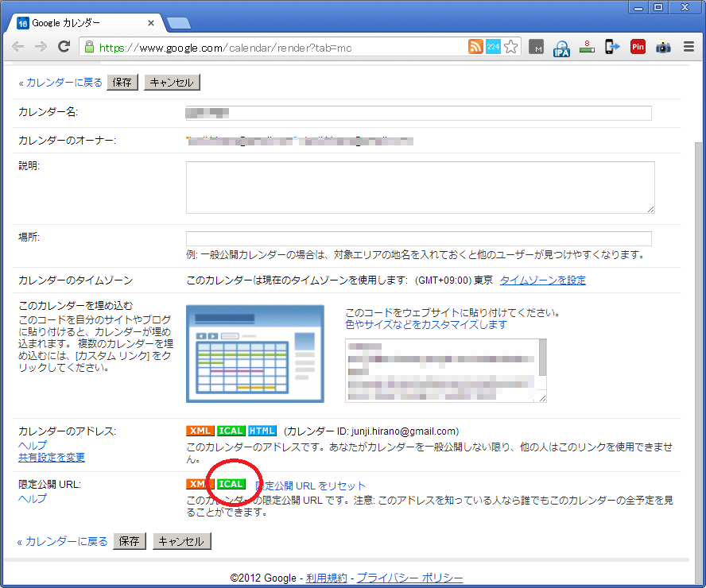Click 共有設定を変更 link
This screenshot has width=706, height=588.
[x=52, y=458]
